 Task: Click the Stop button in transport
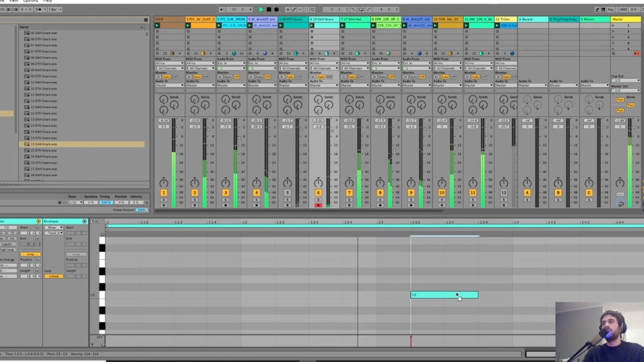268,10
